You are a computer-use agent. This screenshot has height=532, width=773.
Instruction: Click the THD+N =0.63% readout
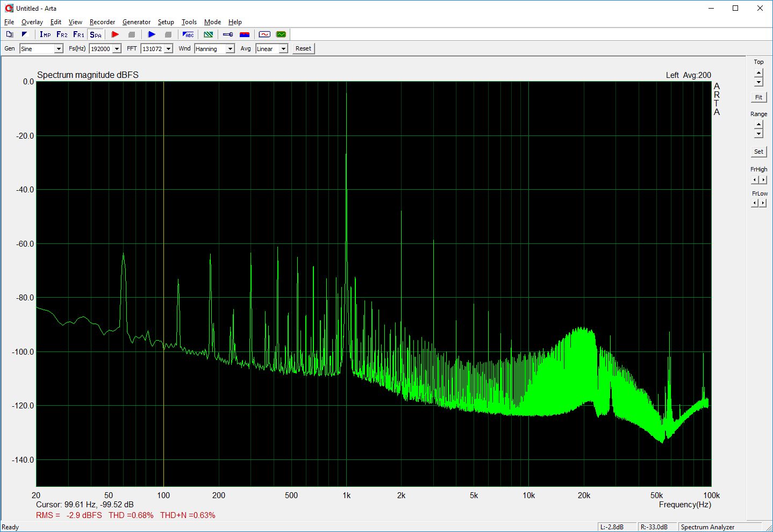click(x=188, y=515)
